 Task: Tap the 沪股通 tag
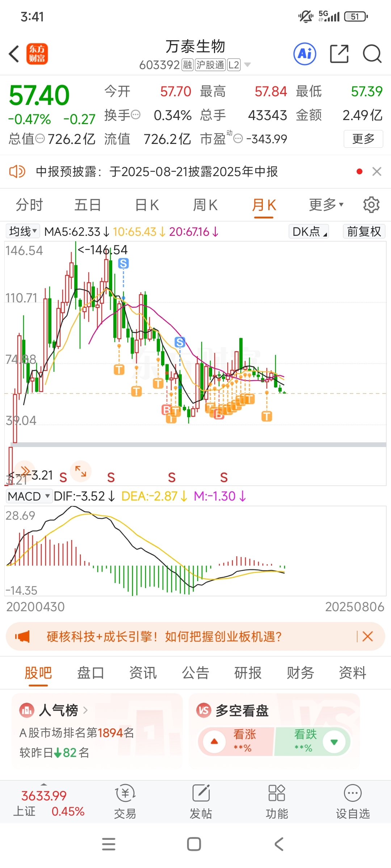(x=210, y=65)
